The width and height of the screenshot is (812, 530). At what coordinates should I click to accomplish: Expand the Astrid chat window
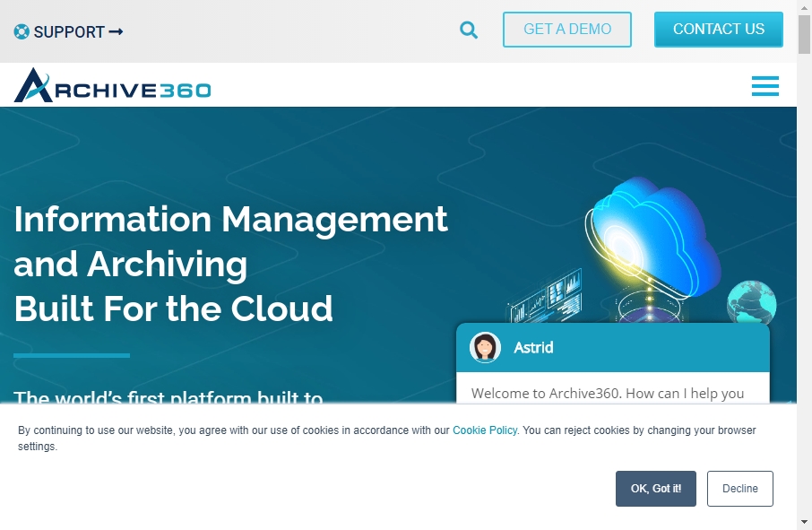coord(612,347)
